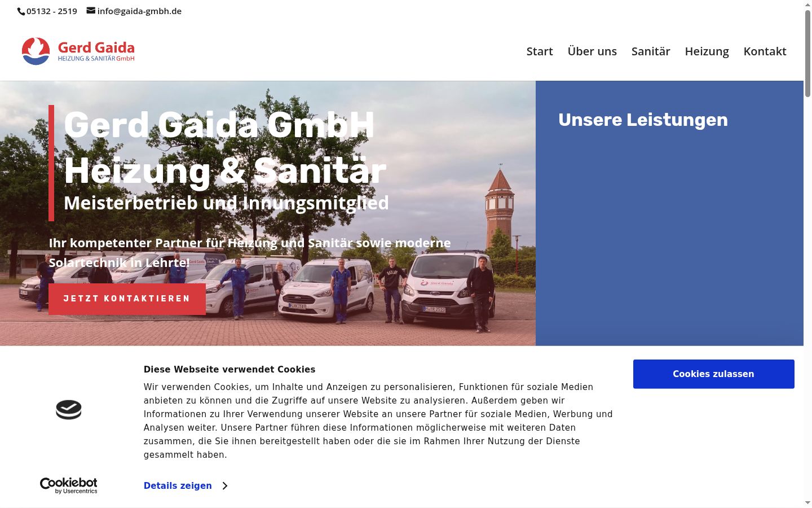Go to the Über uns page
This screenshot has height=508, width=812.
coord(592,51)
